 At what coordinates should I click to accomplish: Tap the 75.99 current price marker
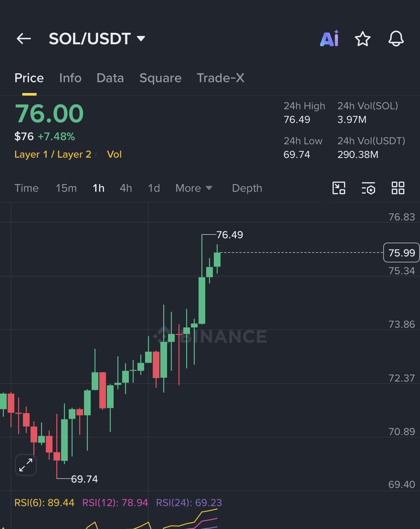402,253
